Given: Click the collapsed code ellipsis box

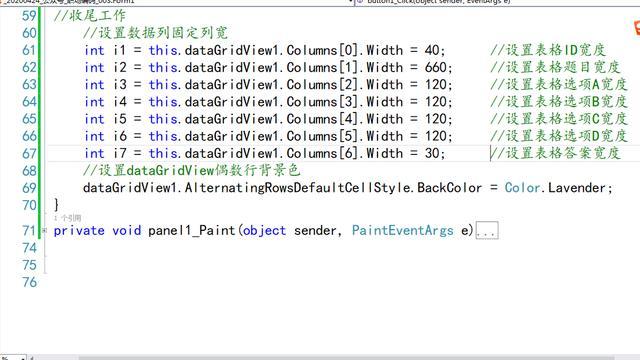Looking at the screenshot, I should pyautogui.click(x=487, y=231).
